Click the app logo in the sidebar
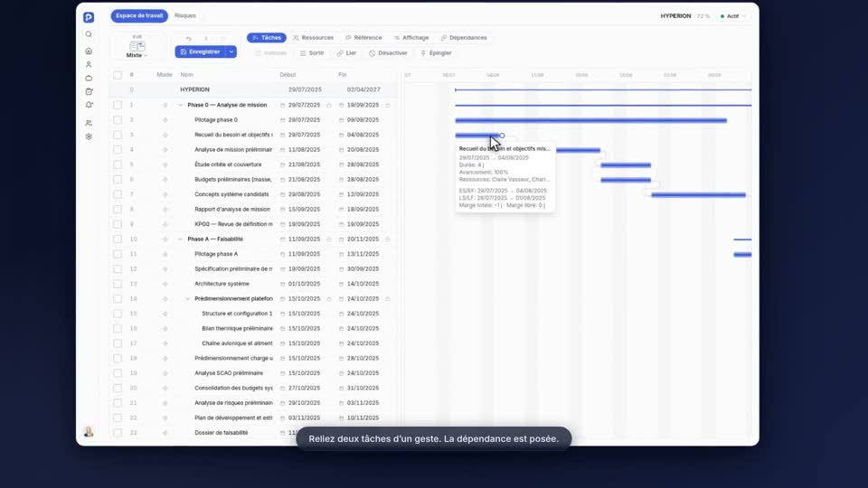This screenshot has height=488, width=868. pos(89,17)
